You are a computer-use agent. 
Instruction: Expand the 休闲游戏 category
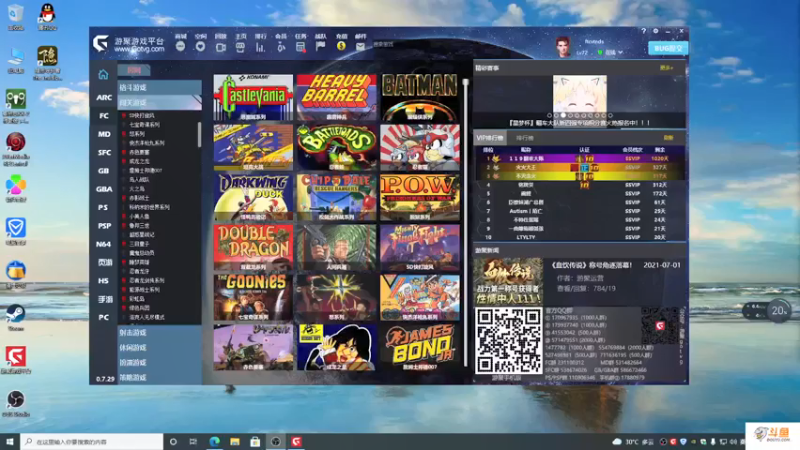[x=160, y=347]
